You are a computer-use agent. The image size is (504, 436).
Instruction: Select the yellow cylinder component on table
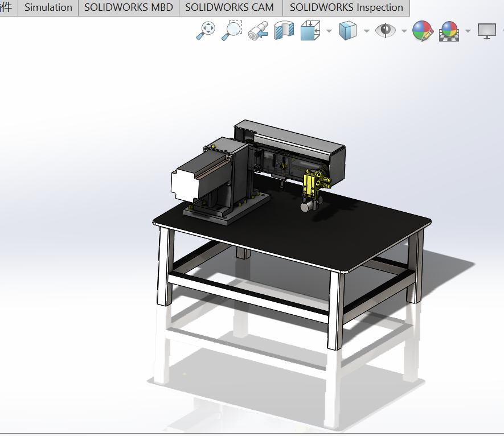pyautogui.click(x=311, y=185)
